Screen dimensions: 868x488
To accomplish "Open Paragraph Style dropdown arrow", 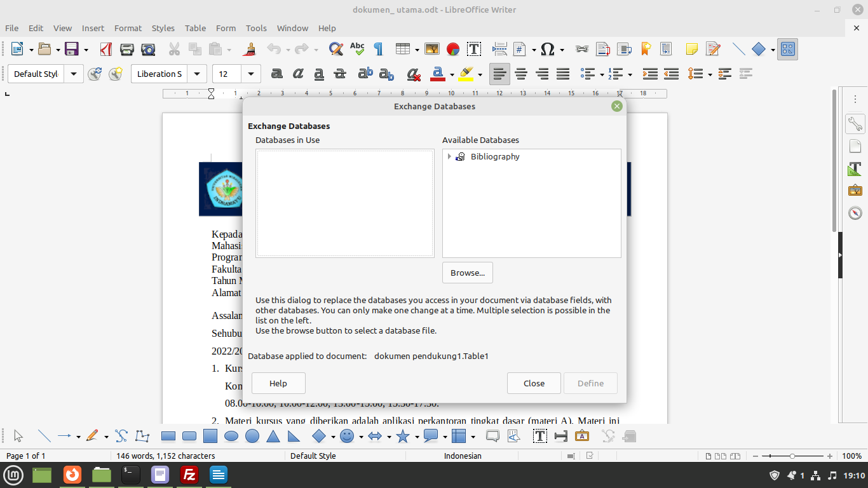I will [74, 74].
